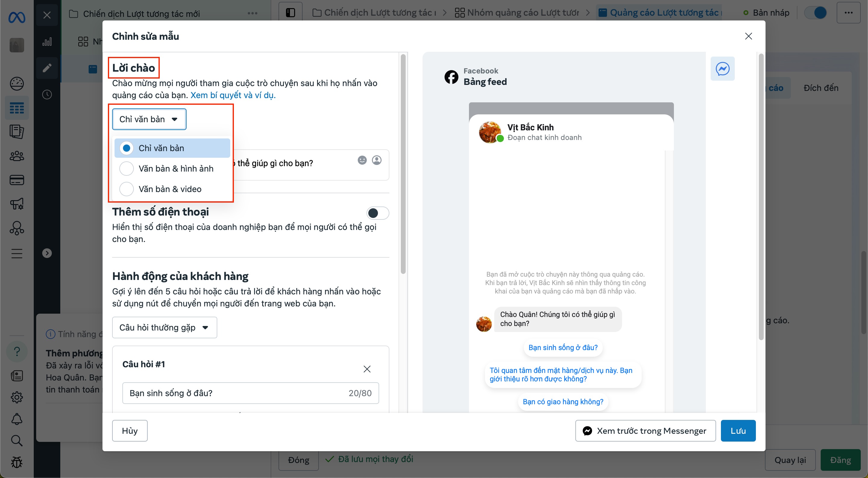
Task: Select 'Văn bản & hình ảnh' option
Action: click(x=127, y=169)
